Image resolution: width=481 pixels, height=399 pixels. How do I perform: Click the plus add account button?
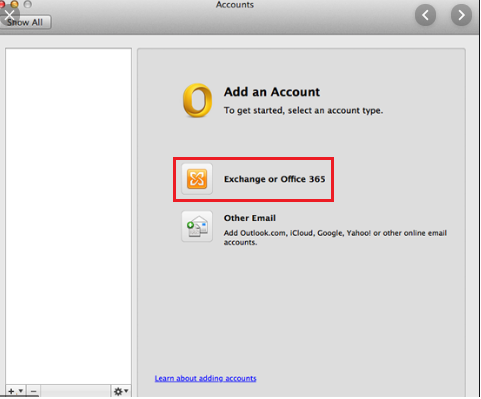tap(11, 391)
